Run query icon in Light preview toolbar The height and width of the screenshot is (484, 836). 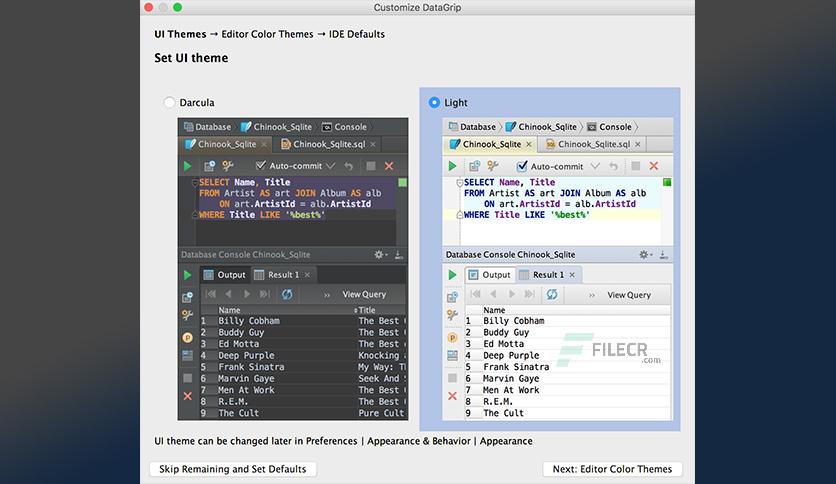[452, 166]
